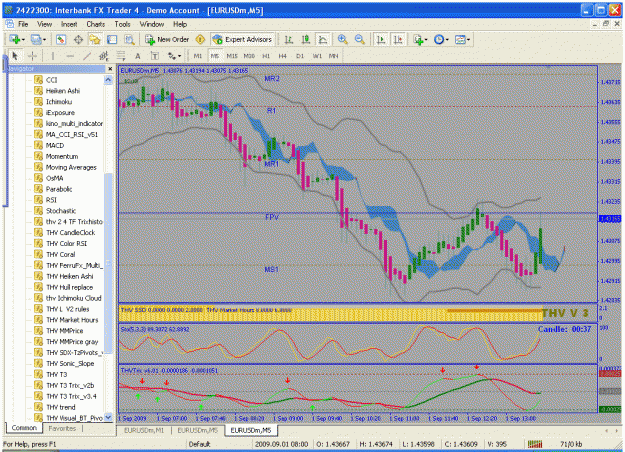Open the New Chart tool
625x452 pixels.
(x=15, y=39)
